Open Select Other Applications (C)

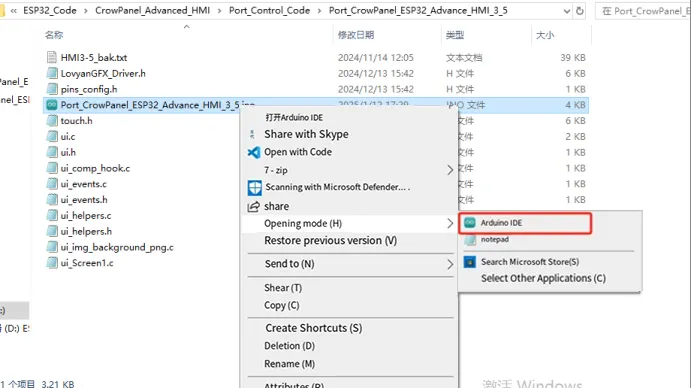pos(543,278)
